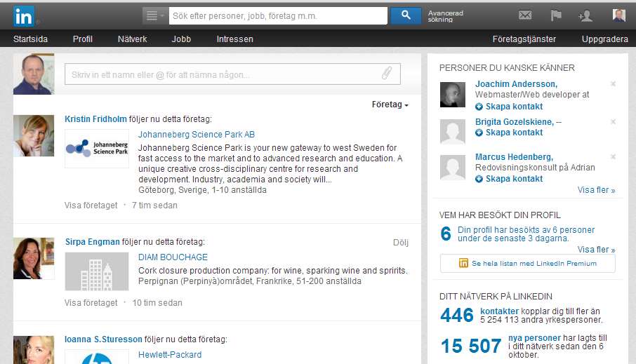Click the Hewlett-Packard HP logo
The image size is (636, 364).
pyautogui.click(x=97, y=357)
